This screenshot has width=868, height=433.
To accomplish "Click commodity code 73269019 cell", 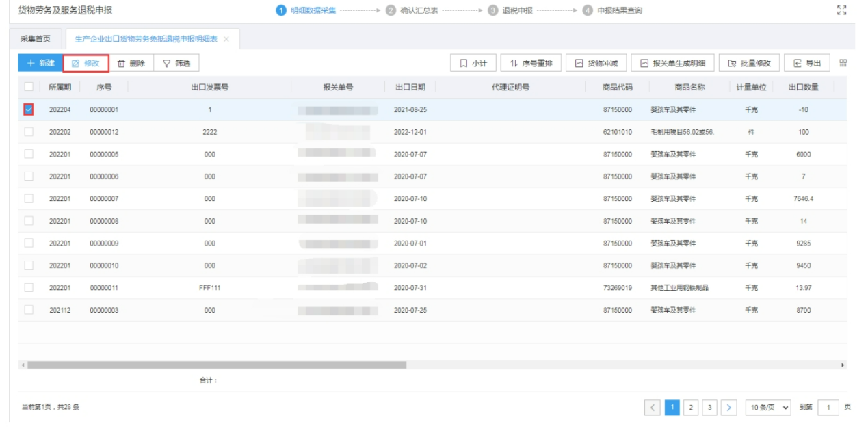I will click(617, 288).
